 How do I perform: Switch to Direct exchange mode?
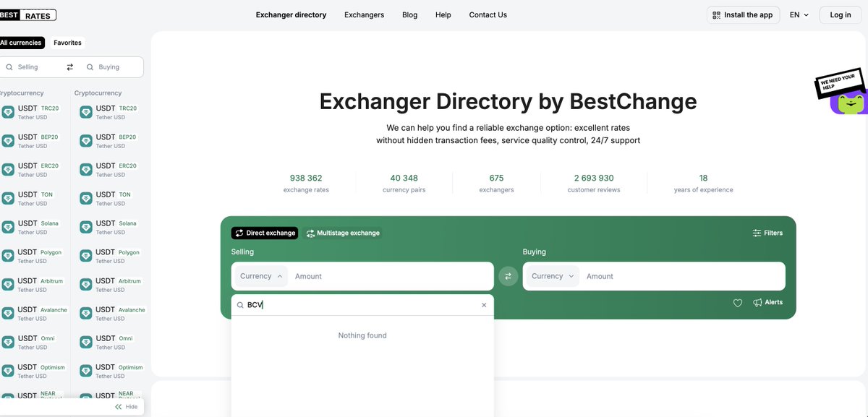click(265, 233)
